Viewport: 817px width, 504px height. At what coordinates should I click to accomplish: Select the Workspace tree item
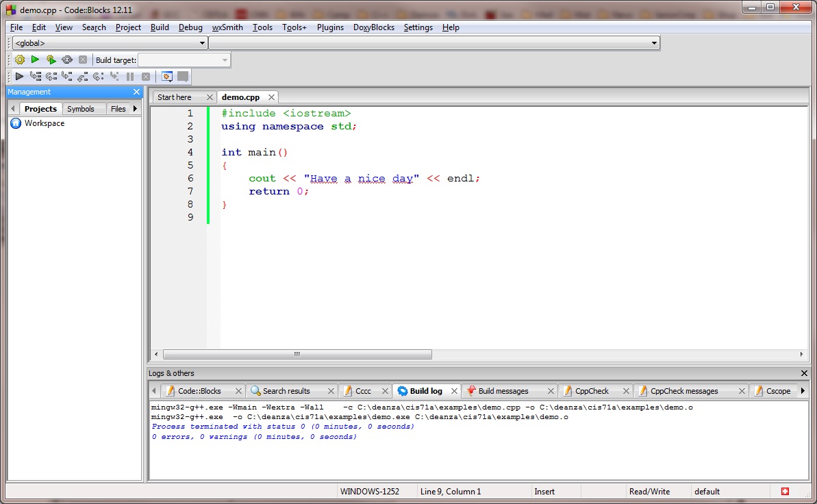pyautogui.click(x=45, y=123)
